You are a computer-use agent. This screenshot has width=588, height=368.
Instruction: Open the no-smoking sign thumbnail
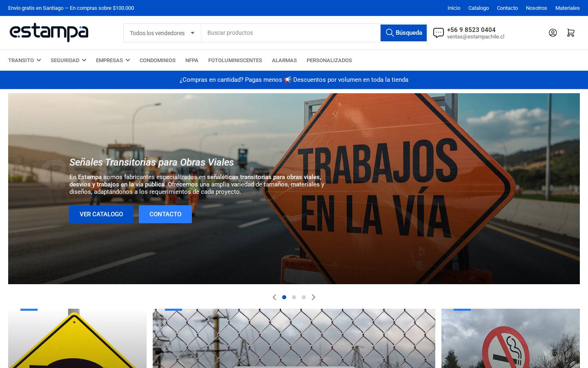coord(510,338)
